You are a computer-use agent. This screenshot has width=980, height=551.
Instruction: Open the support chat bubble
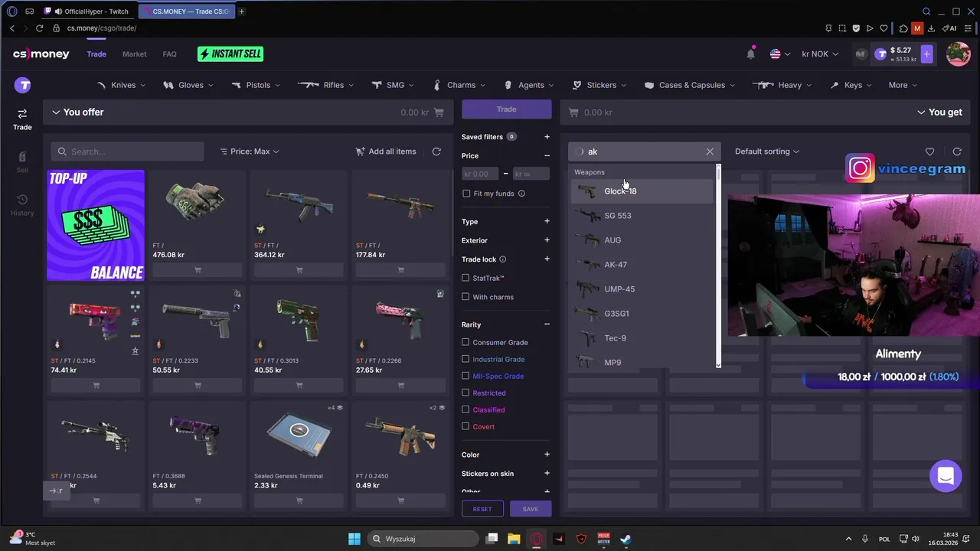946,476
